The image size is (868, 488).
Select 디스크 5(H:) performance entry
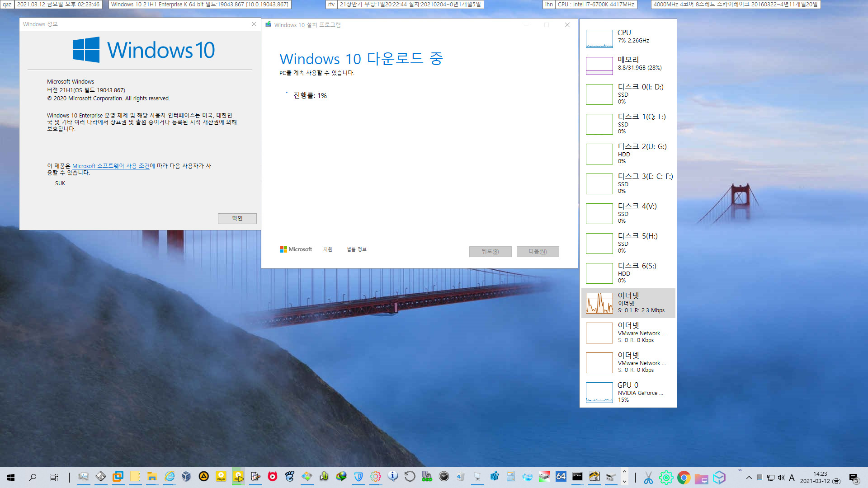pos(628,243)
